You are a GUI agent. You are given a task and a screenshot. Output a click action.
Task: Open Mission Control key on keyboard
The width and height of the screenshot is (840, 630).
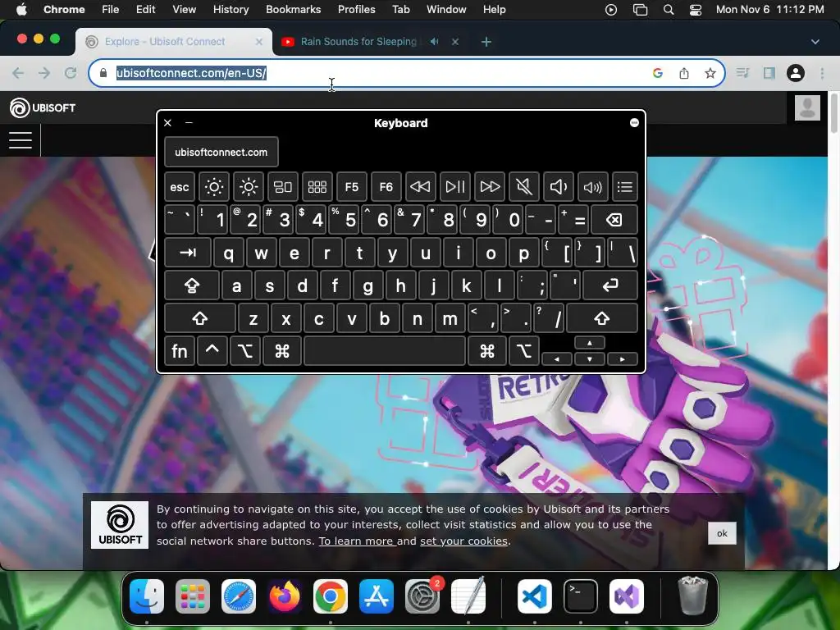[283, 187]
